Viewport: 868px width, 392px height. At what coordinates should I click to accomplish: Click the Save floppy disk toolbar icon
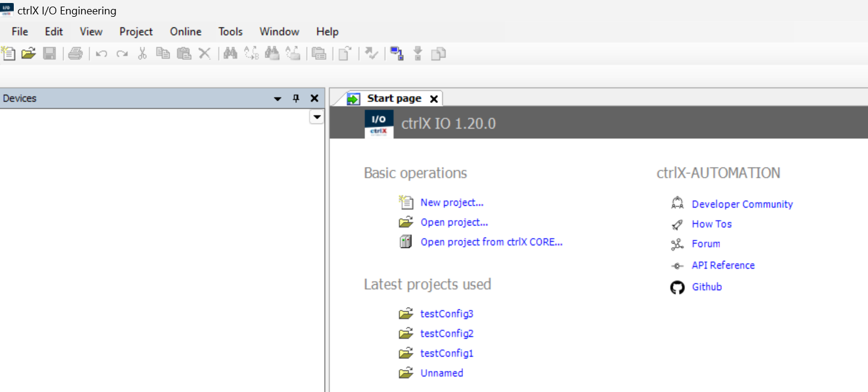coord(49,53)
